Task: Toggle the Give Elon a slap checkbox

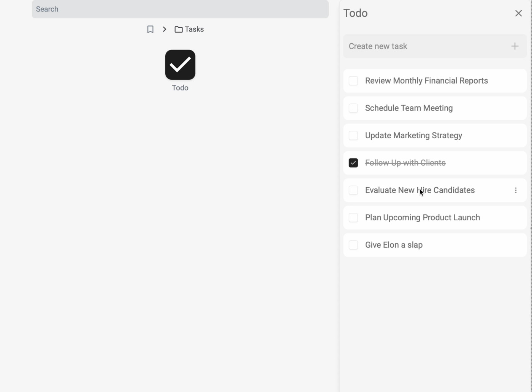Action: 353,245
